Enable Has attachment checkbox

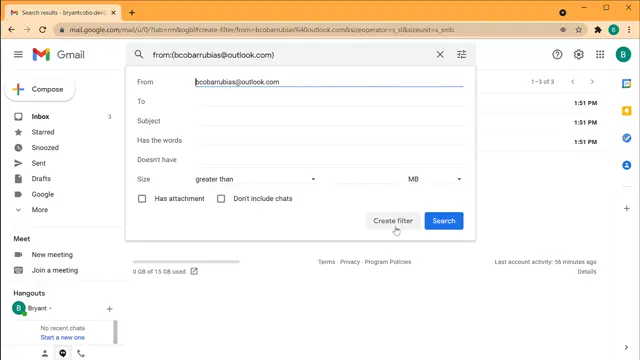point(142,199)
